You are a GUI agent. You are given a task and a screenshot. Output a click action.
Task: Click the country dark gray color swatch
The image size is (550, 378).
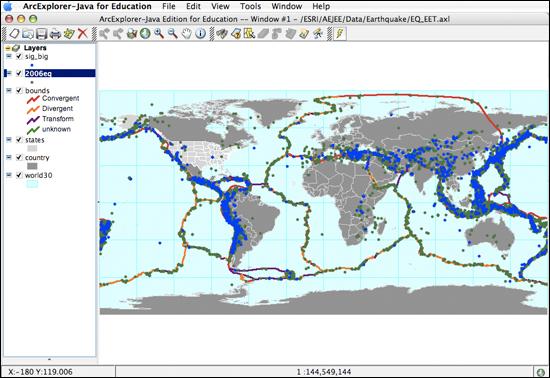[32, 166]
